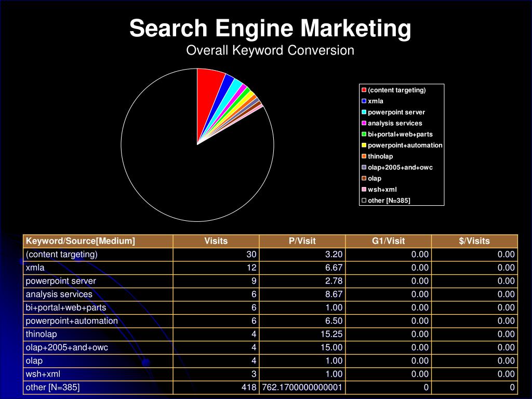Select 'wsh+xml' in the table
This screenshot has width=532, height=399.
coord(43,374)
